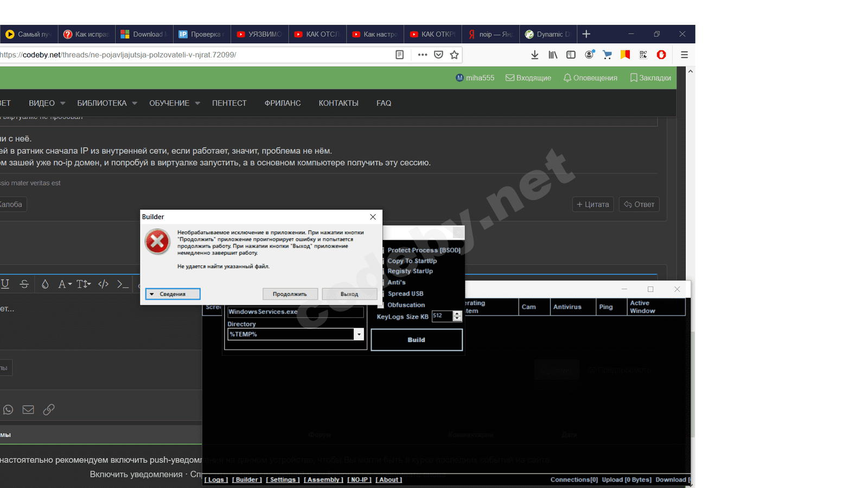Click the miha555 profile link
Image resolution: width=868 pixels, height=488 pixels.
[x=475, y=78]
